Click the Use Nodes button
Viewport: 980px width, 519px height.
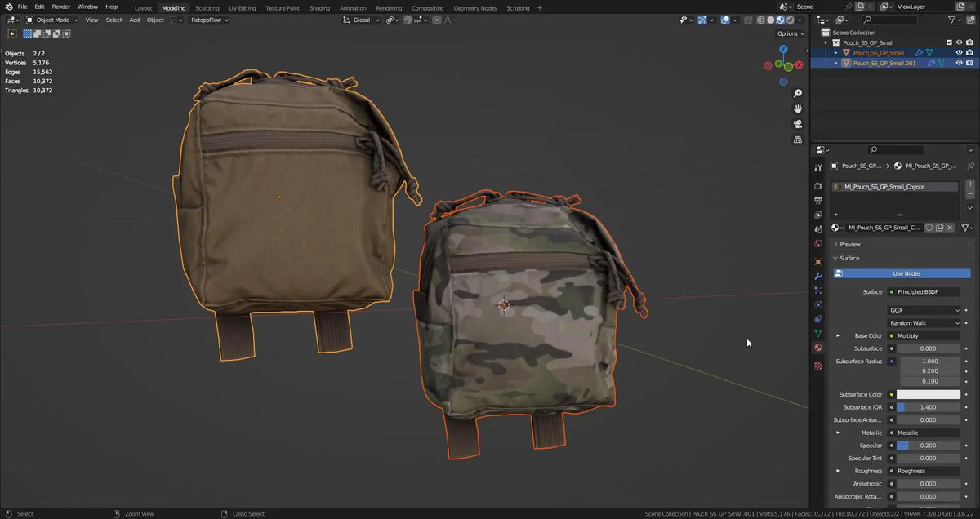pos(902,273)
